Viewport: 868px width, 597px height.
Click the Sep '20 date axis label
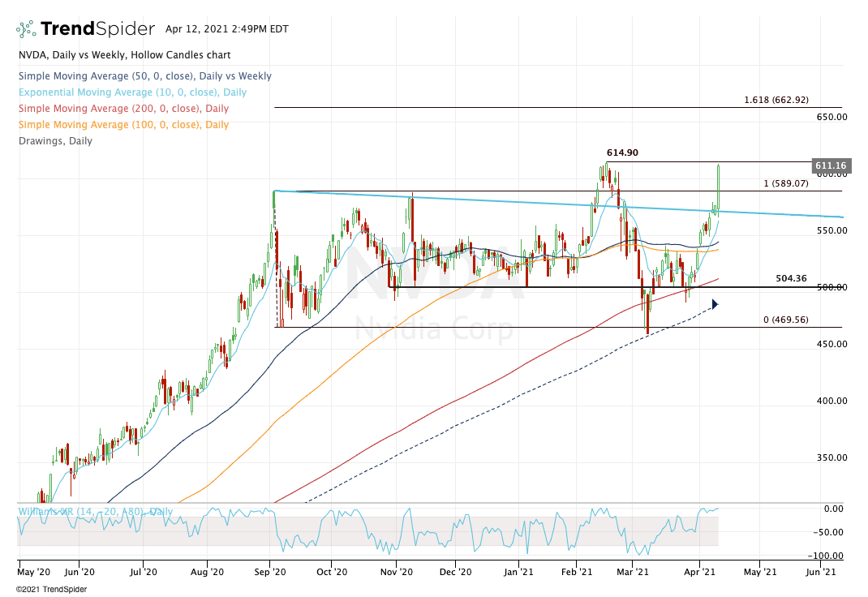270,572
